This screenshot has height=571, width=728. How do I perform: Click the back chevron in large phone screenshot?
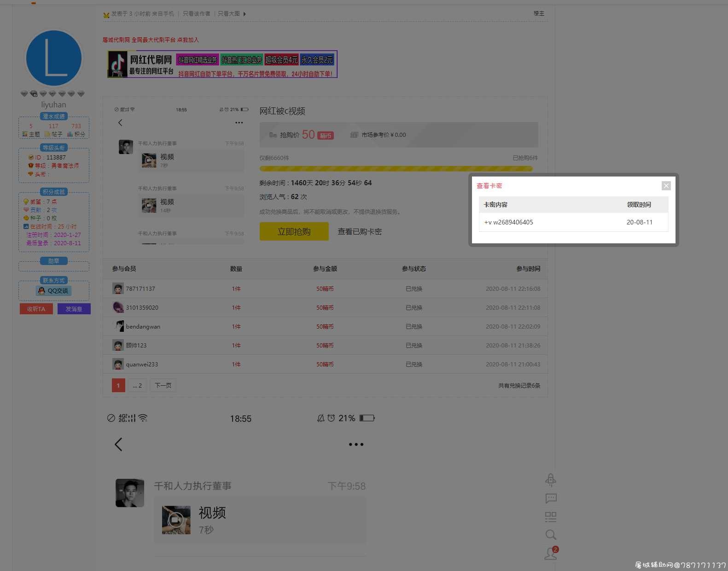click(x=118, y=444)
